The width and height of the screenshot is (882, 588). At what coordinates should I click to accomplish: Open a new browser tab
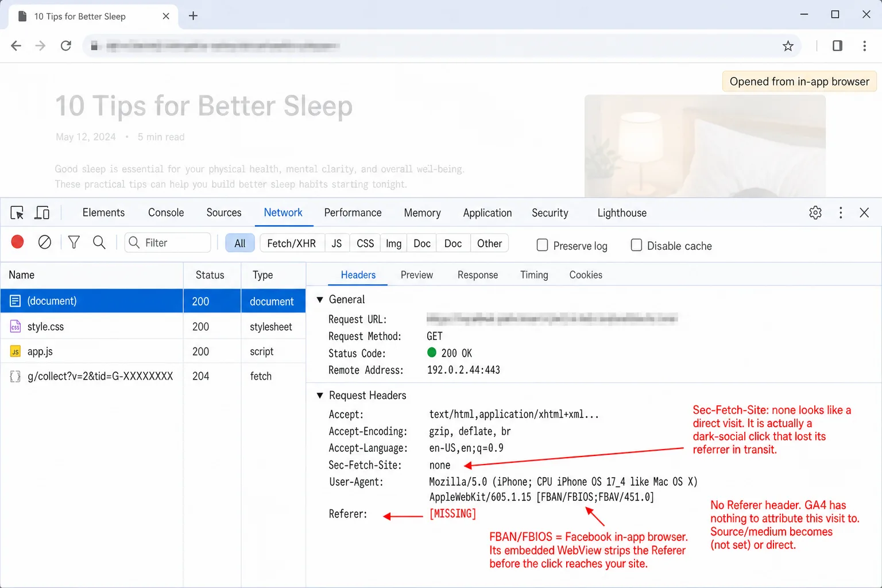click(x=193, y=16)
